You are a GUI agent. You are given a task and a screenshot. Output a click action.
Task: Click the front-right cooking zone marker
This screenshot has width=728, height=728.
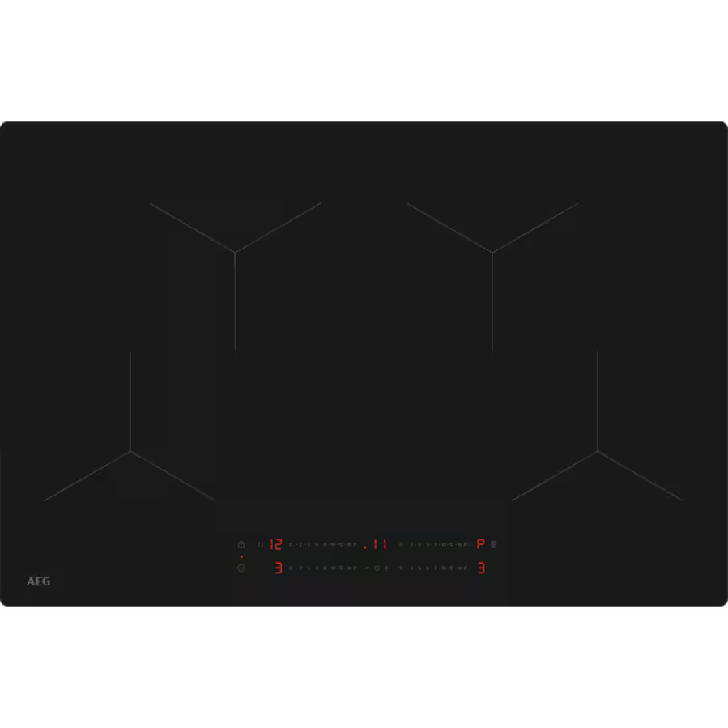click(x=598, y=451)
